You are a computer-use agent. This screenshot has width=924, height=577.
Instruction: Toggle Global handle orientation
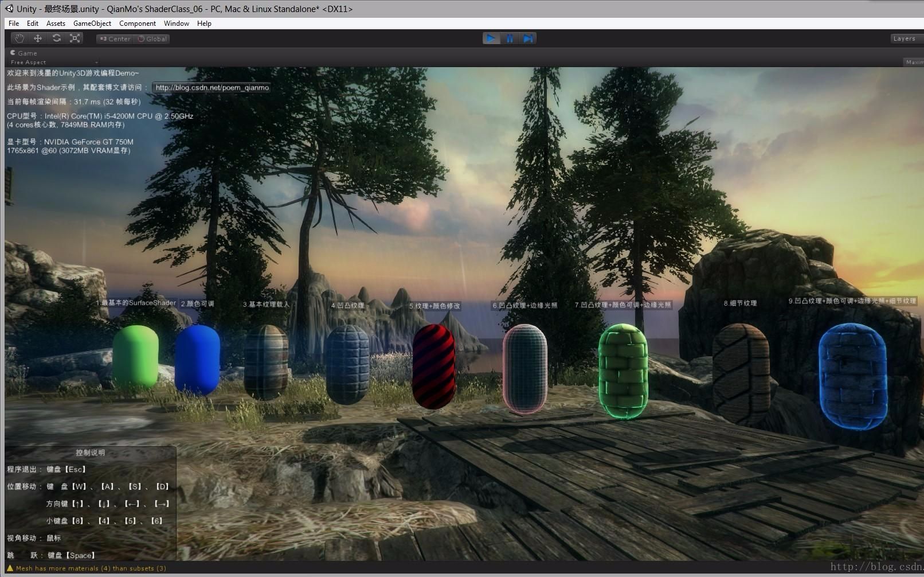tap(151, 38)
